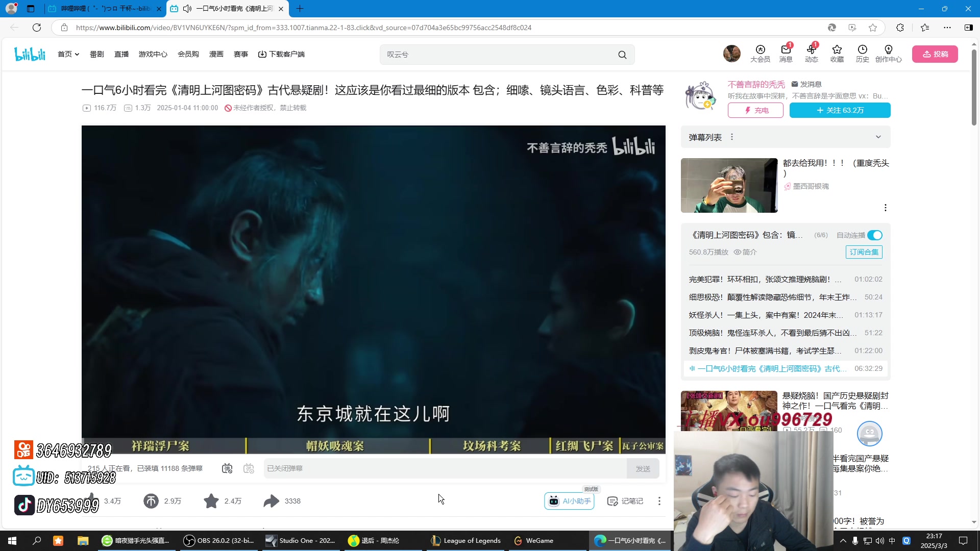Screen dimensions: 980x551
Task: Show hidden system tray icons
Action: point(843,541)
